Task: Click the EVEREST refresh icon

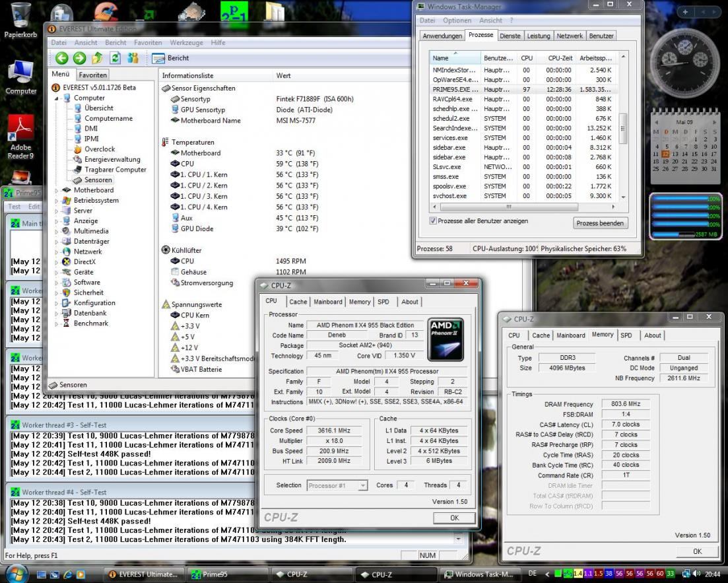Action: tap(115, 58)
